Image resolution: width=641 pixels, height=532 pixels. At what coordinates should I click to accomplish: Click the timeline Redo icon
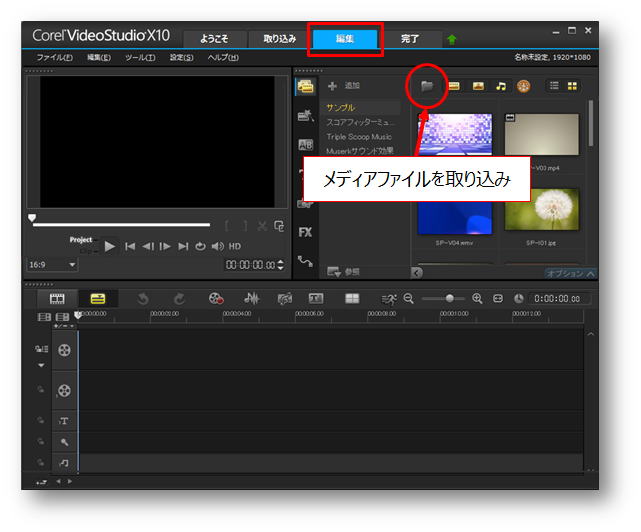(x=179, y=299)
